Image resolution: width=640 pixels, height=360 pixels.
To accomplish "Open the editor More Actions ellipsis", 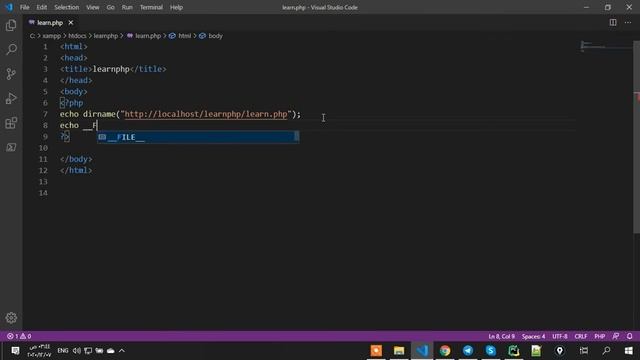I will point(628,22).
